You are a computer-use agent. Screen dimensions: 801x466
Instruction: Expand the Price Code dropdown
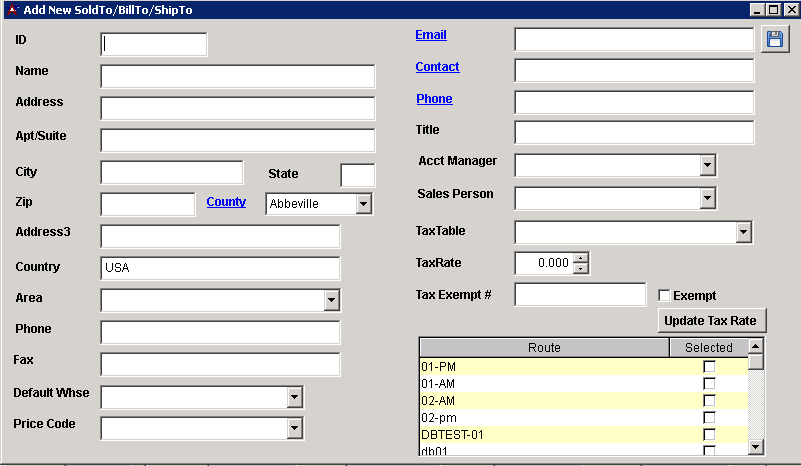point(294,428)
